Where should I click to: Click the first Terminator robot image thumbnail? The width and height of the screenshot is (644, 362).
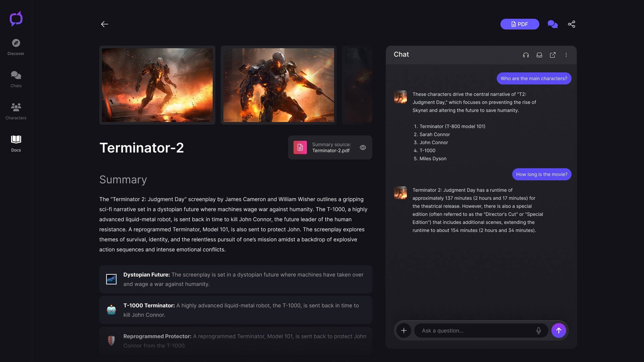[157, 85]
